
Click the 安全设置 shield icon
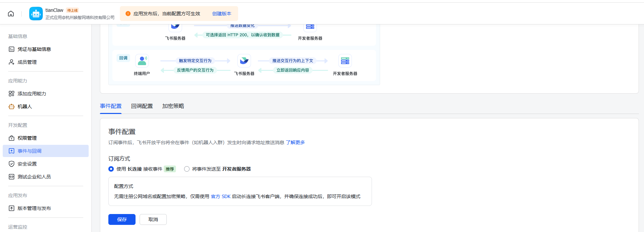tap(12, 164)
